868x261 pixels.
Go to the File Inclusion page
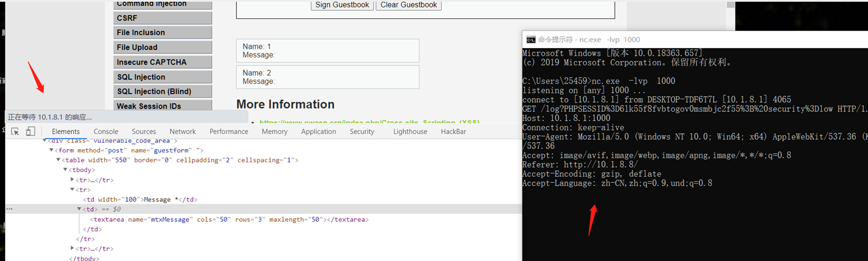163,33
